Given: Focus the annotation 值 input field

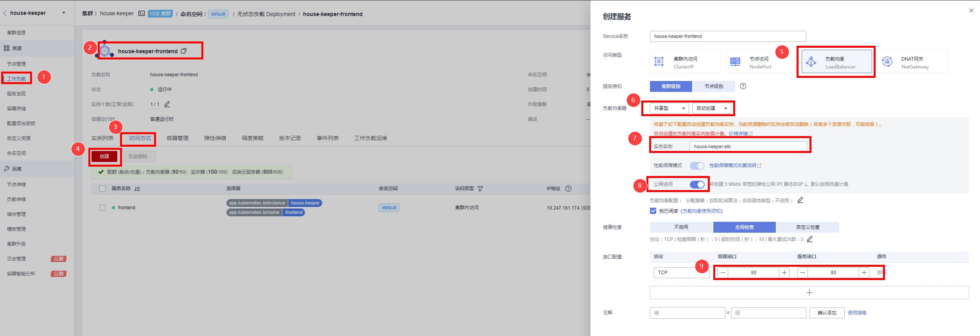Looking at the screenshot, I should [x=768, y=313].
